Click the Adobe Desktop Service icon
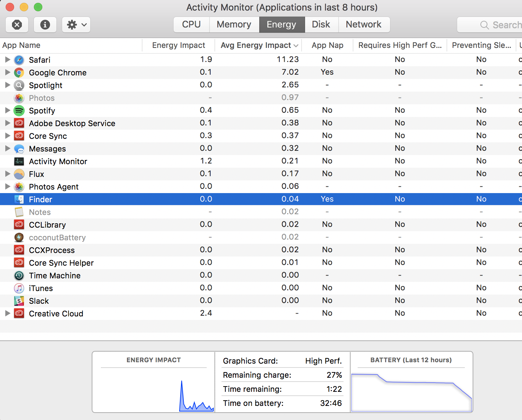The width and height of the screenshot is (522, 420). (19, 123)
